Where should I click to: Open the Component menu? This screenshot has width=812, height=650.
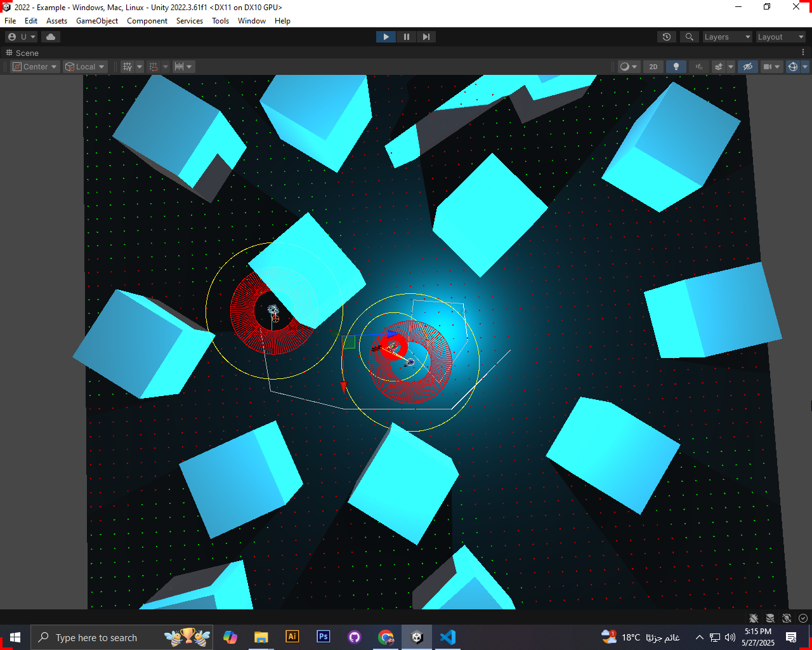147,21
